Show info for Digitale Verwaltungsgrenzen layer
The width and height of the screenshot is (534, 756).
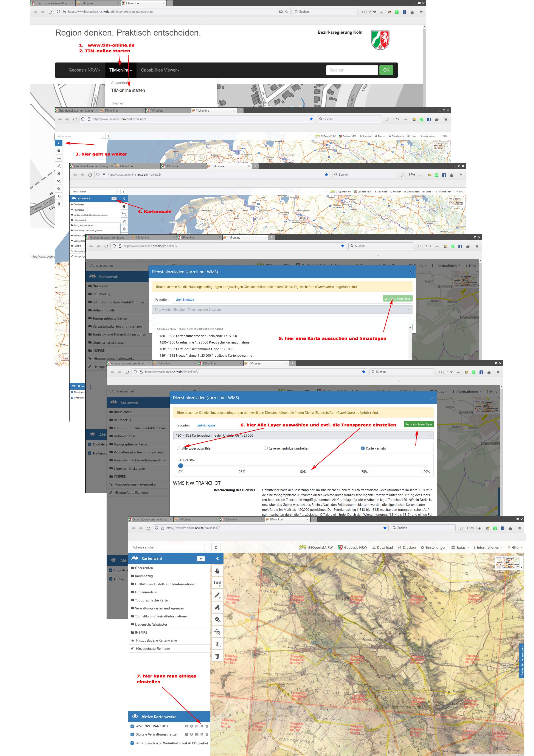[x=191, y=734]
